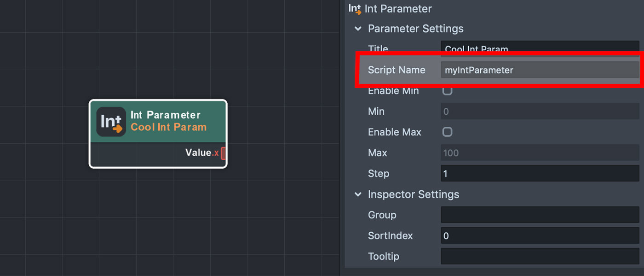Click the Min value field
Viewport: 644px width, 276px height.
tap(539, 112)
